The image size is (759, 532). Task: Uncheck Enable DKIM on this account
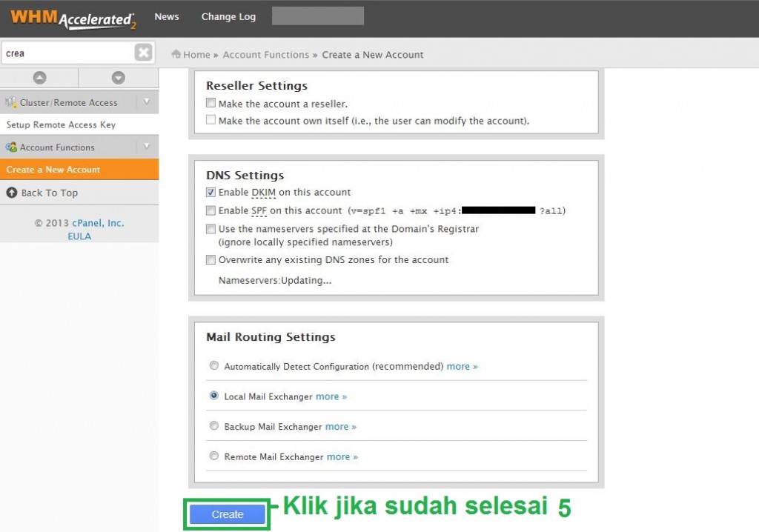[210, 192]
